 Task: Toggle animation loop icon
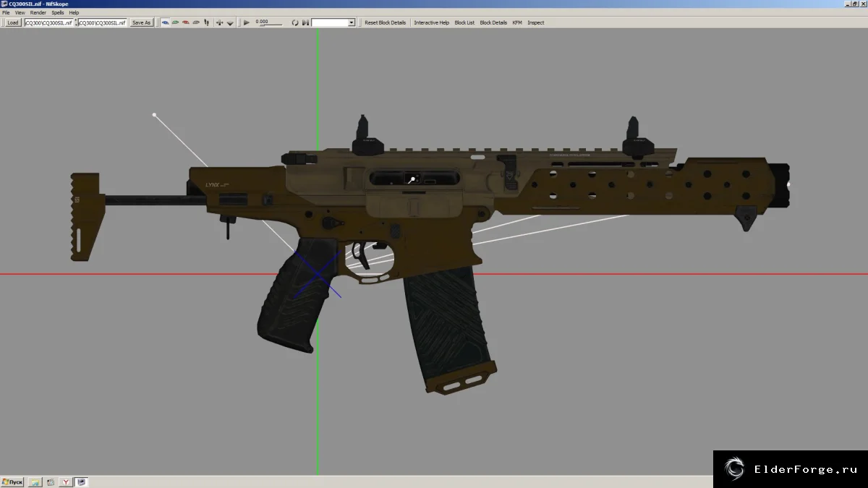(295, 22)
